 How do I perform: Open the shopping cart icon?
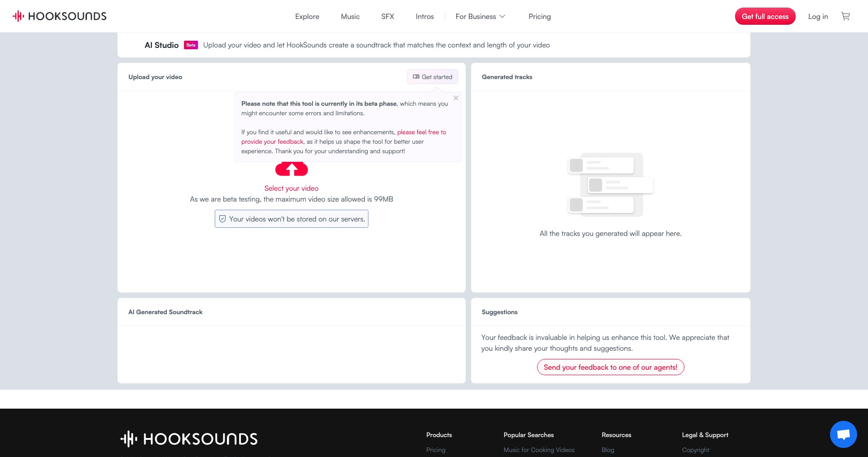(x=845, y=16)
